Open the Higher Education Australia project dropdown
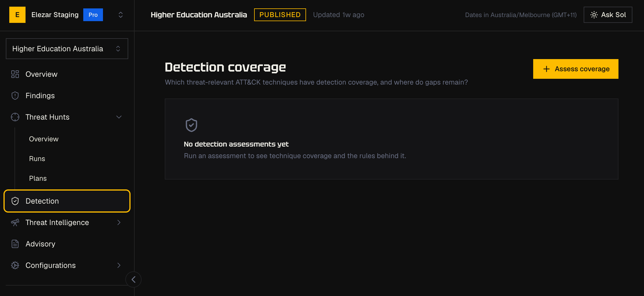This screenshot has height=296, width=644. (67, 49)
